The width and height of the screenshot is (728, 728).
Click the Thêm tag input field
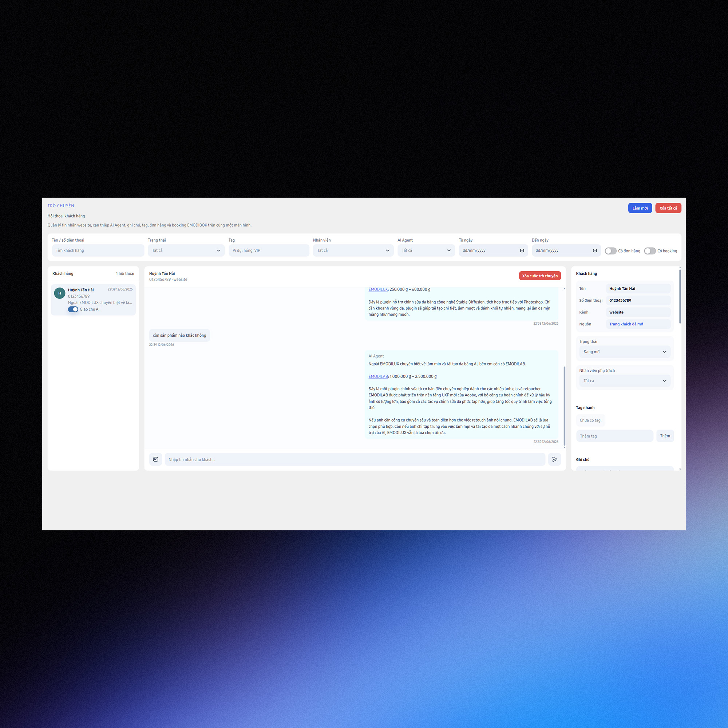pyautogui.click(x=614, y=436)
